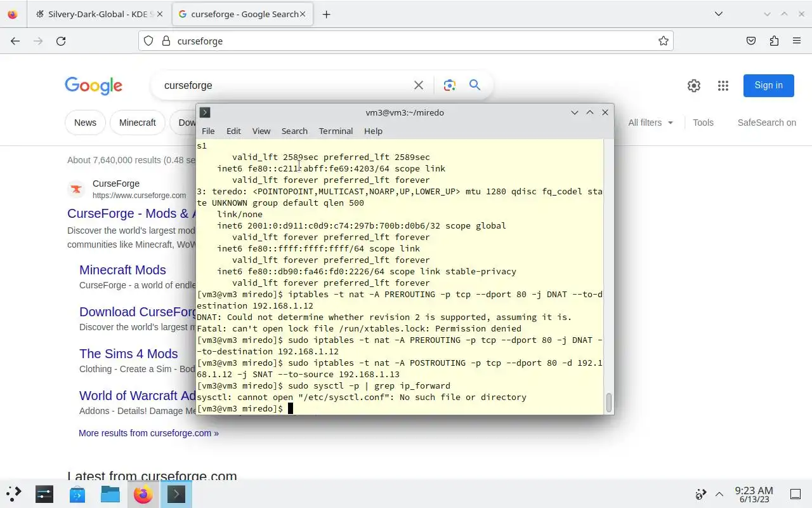Open a new browser tab

[326, 14]
